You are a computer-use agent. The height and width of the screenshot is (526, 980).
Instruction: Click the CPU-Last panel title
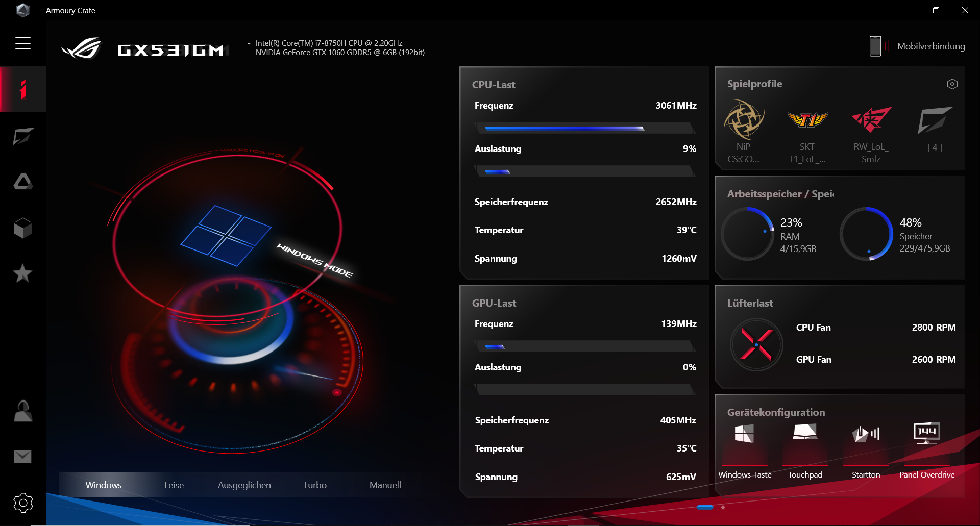click(x=494, y=85)
